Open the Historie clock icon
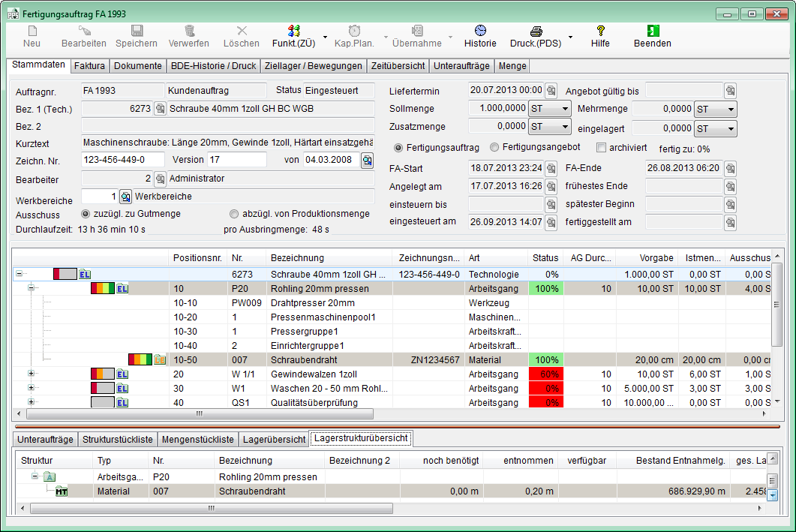Image resolution: width=796 pixels, height=532 pixels. coord(480,31)
